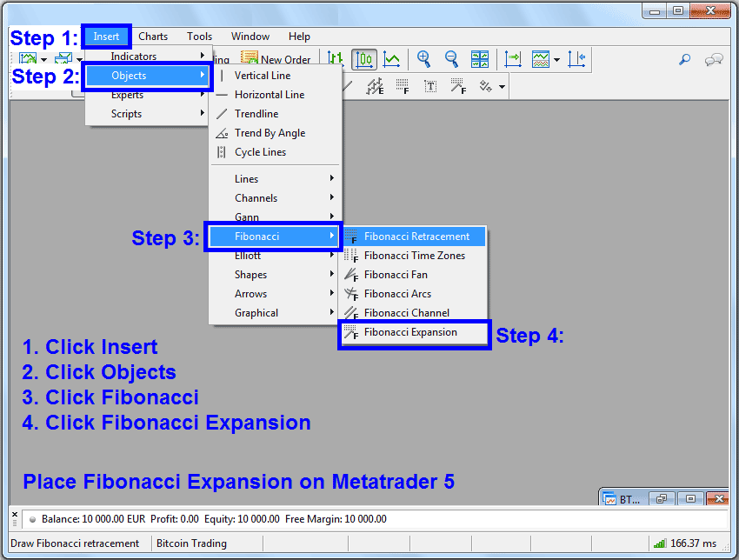The height and width of the screenshot is (560, 739).
Task: Expand the Gann submenu
Action: tap(276, 217)
